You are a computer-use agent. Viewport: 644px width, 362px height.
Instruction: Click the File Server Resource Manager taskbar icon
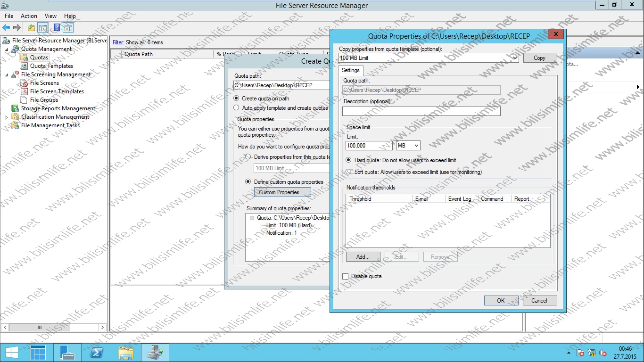pyautogui.click(x=155, y=353)
